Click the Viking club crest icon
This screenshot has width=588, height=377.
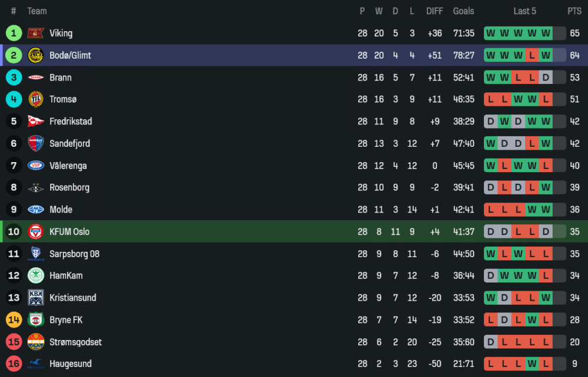pos(36,33)
